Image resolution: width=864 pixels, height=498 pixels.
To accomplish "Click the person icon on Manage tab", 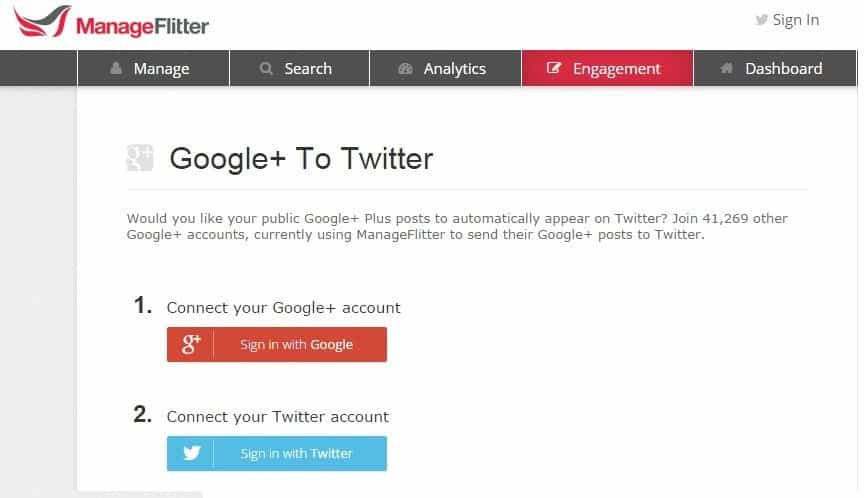I will point(116,68).
